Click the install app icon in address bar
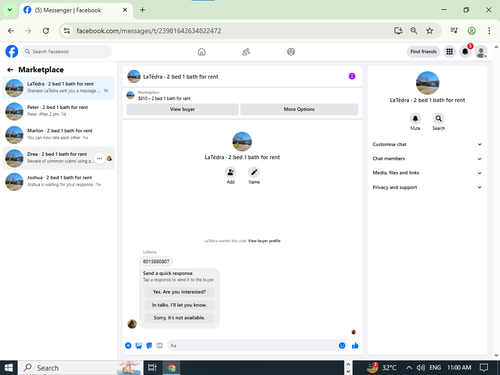 coord(398,31)
